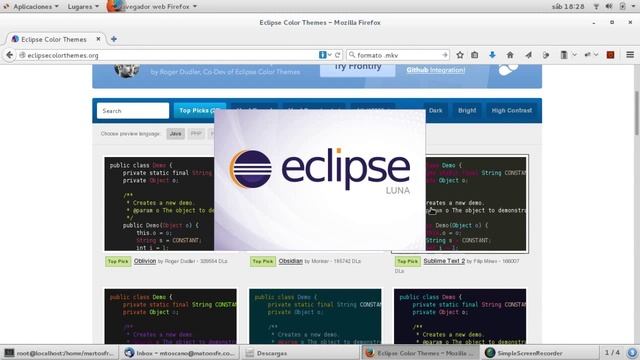
Task: Click the reload page icon in address bar
Action: (338, 55)
